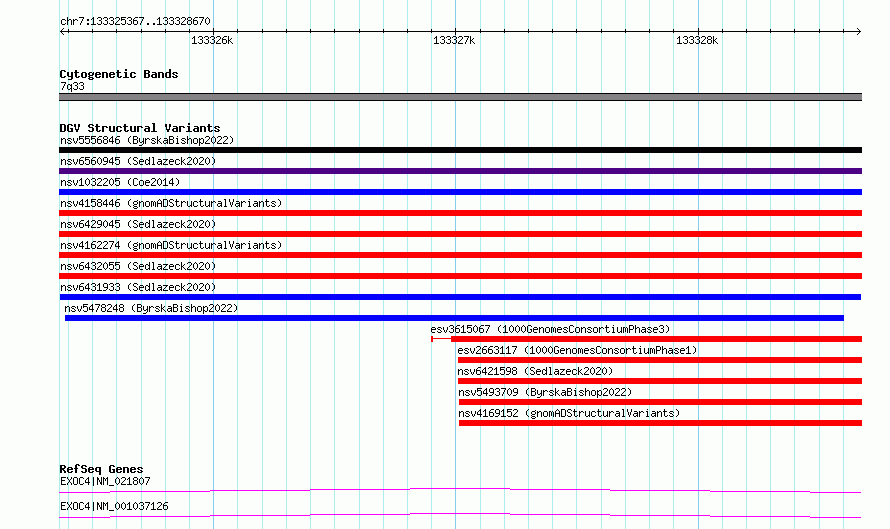Click the 133327k ruler label

tap(454, 40)
